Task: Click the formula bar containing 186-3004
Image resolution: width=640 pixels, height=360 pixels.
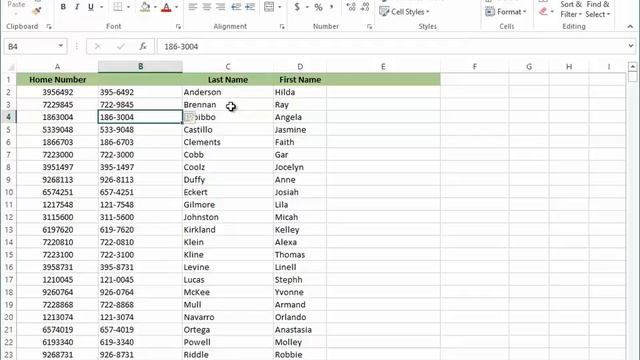Action: coord(392,47)
